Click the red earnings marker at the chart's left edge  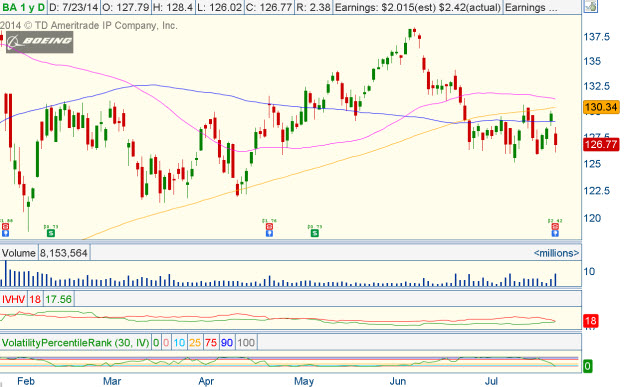coord(5,226)
